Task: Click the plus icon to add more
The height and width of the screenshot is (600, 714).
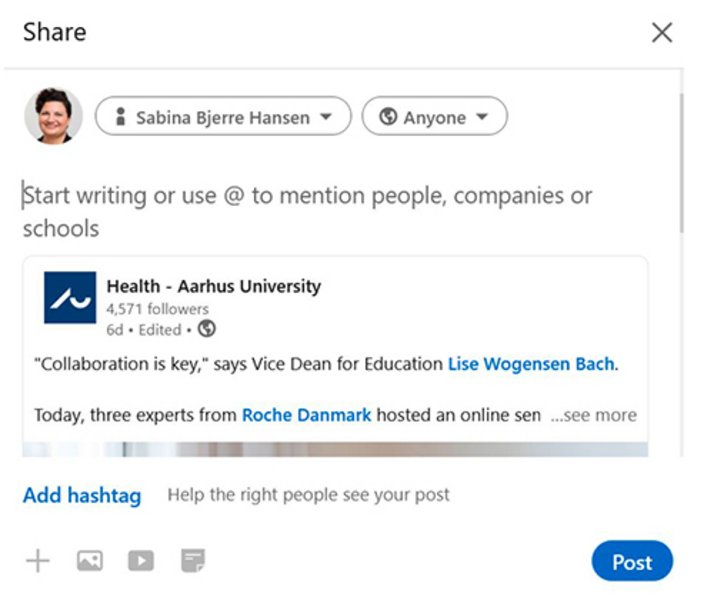Action: pyautogui.click(x=37, y=561)
